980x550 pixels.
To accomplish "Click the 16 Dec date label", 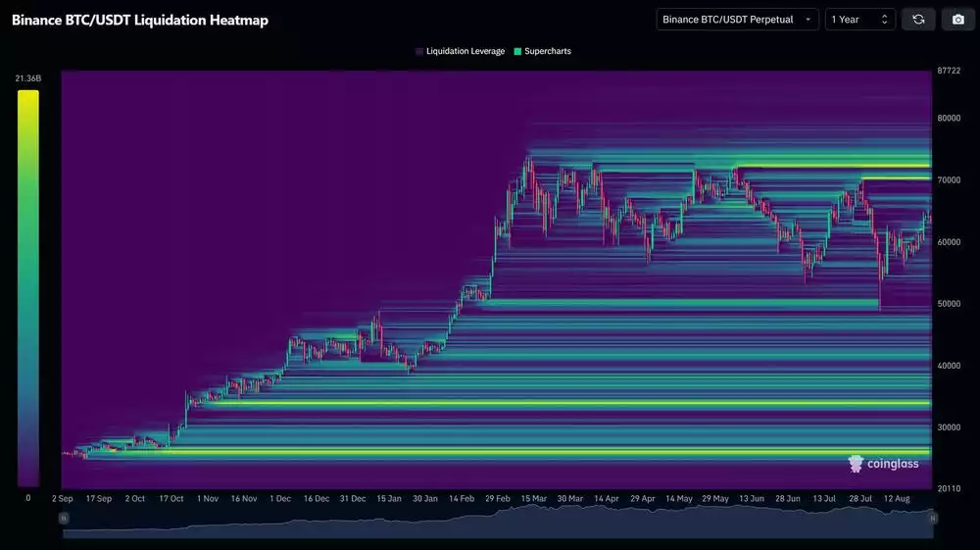I will point(317,499).
